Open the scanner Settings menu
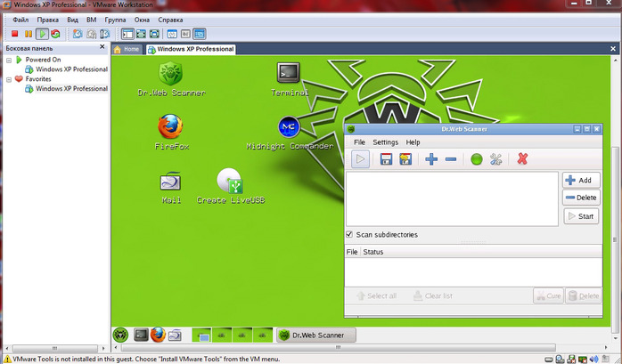The height and width of the screenshot is (364, 622). 385,142
